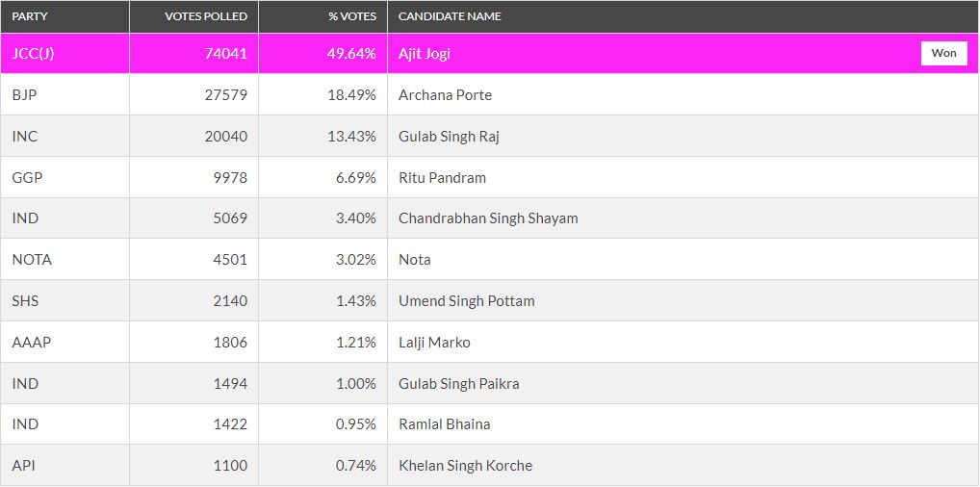The height and width of the screenshot is (487, 980).
Task: Select candidate name Ajit Jogi
Action: (x=425, y=54)
